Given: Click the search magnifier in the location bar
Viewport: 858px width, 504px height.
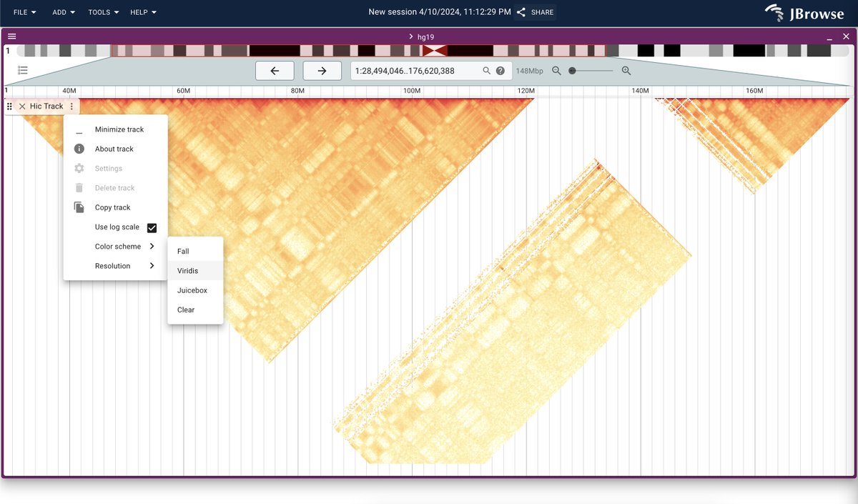Looking at the screenshot, I should (486, 70).
